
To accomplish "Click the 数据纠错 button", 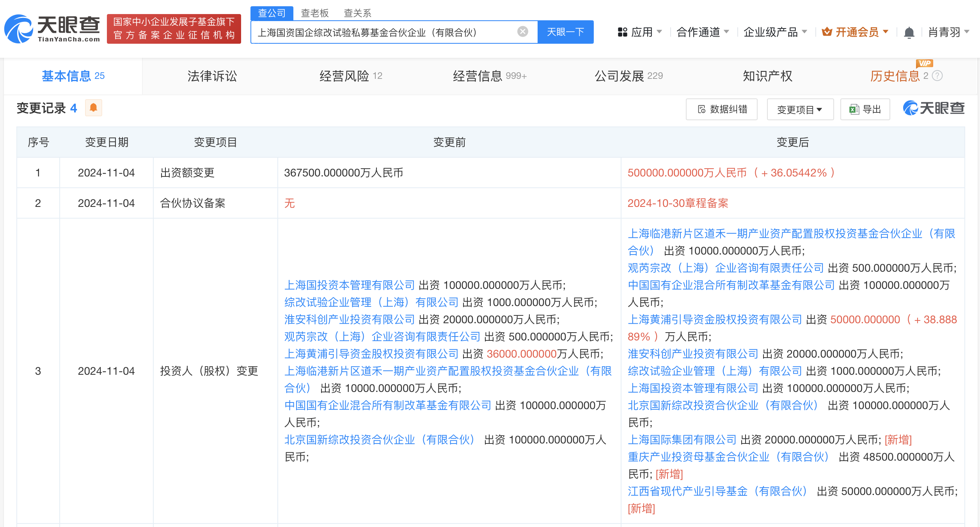I will click(x=722, y=109).
